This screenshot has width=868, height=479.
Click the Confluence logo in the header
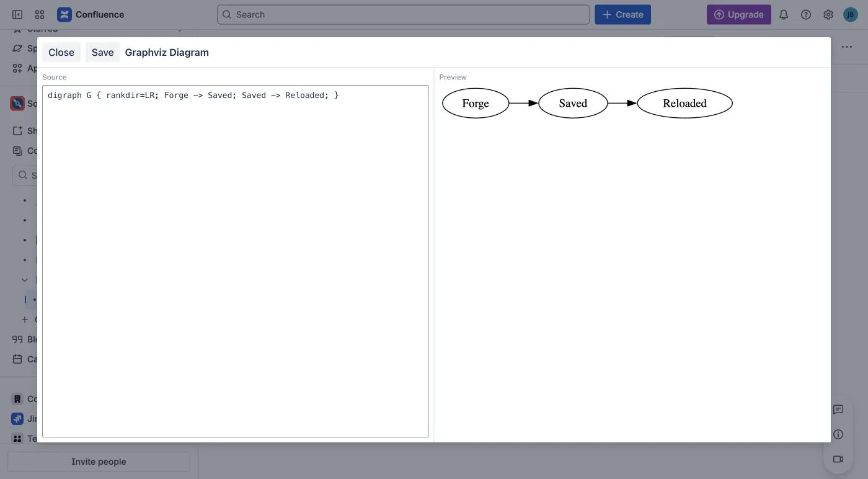(91, 14)
